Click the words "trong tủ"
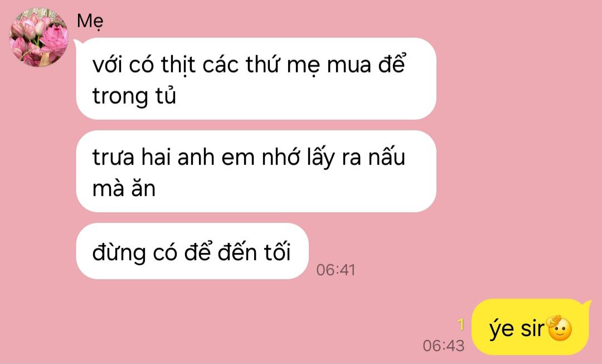The height and width of the screenshot is (364, 602). click(x=134, y=96)
